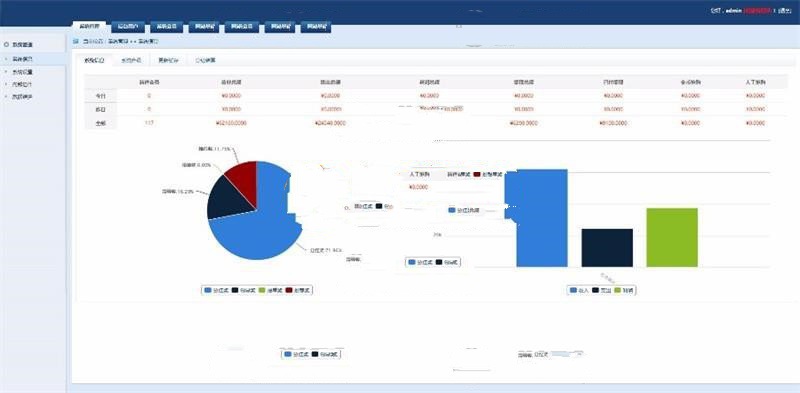Click the admin username in header
The width and height of the screenshot is (800, 393).
733,10
